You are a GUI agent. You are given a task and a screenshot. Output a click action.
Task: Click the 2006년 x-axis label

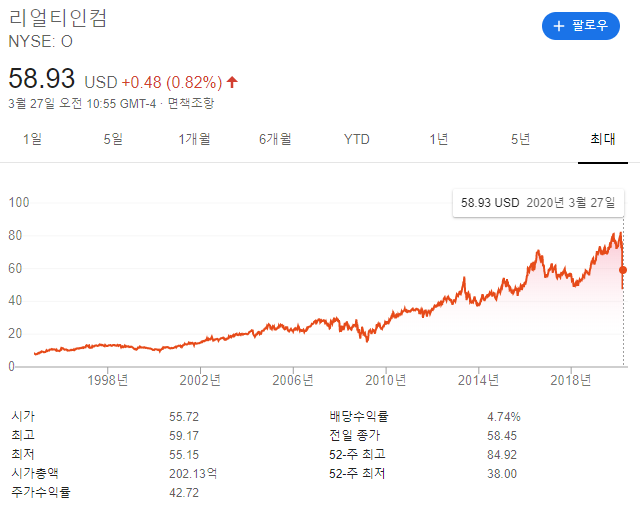[x=293, y=380]
